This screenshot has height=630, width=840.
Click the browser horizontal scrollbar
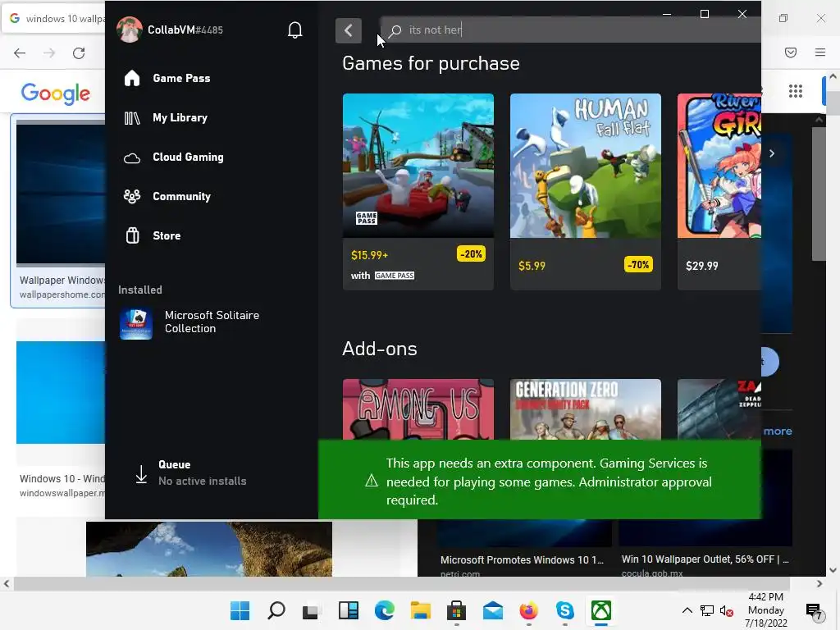coord(402,583)
